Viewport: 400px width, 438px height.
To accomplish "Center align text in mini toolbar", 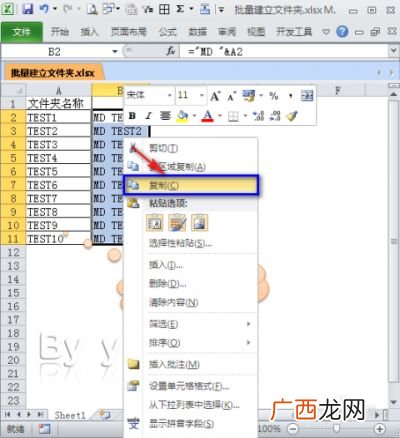I will (165, 116).
